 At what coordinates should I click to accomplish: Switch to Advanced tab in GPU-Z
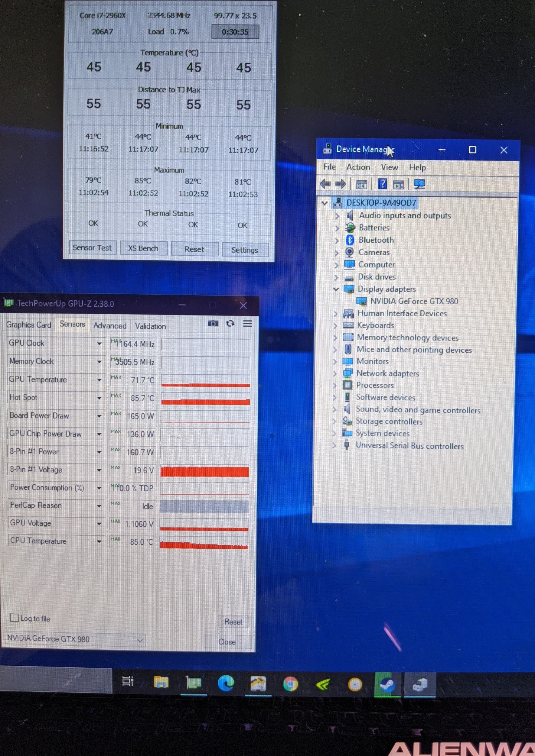click(x=110, y=326)
